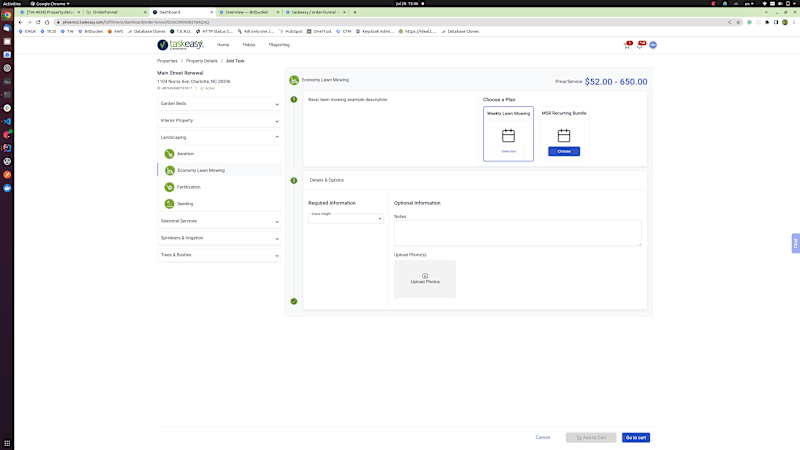Click the Choose button for MSR Bundle

[x=564, y=152]
